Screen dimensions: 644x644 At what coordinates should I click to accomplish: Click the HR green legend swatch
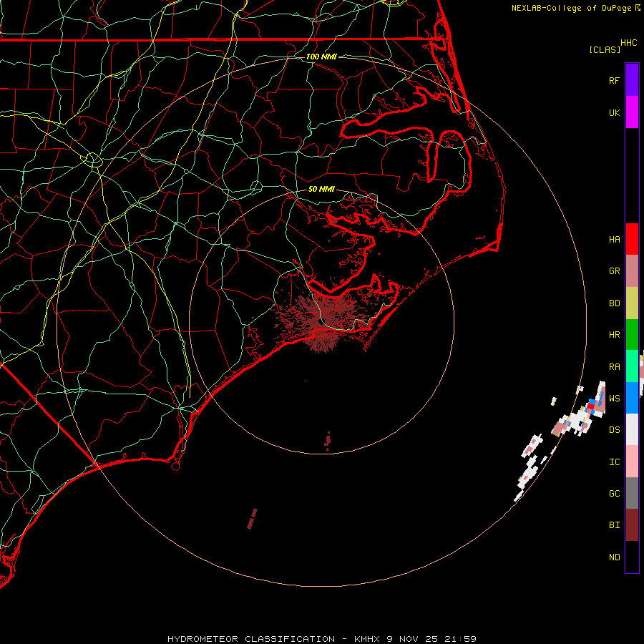point(632,335)
